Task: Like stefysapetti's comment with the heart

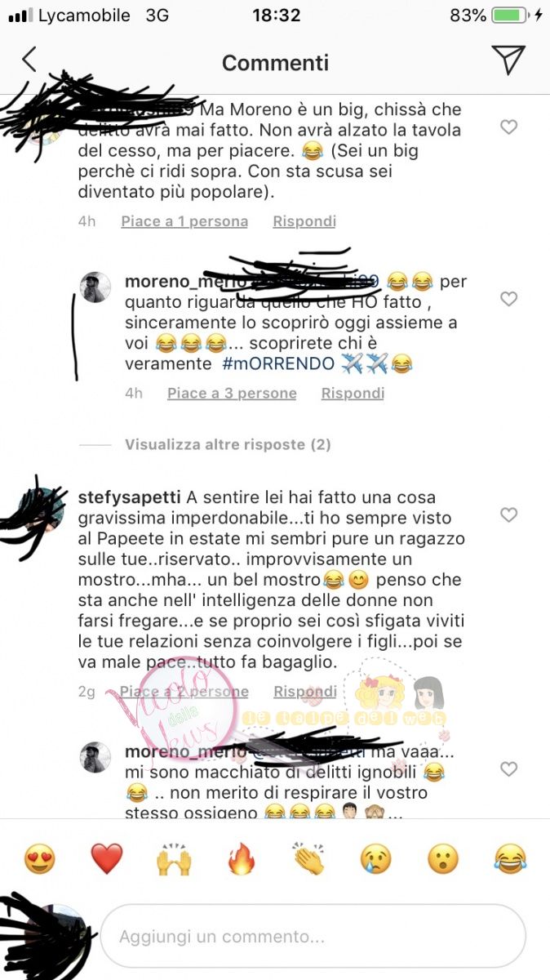Action: 508,514
